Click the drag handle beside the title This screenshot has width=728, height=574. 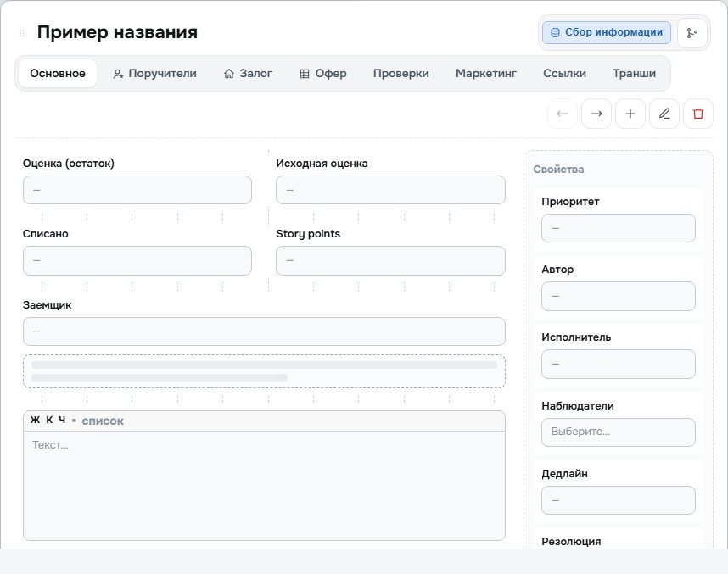(22, 33)
